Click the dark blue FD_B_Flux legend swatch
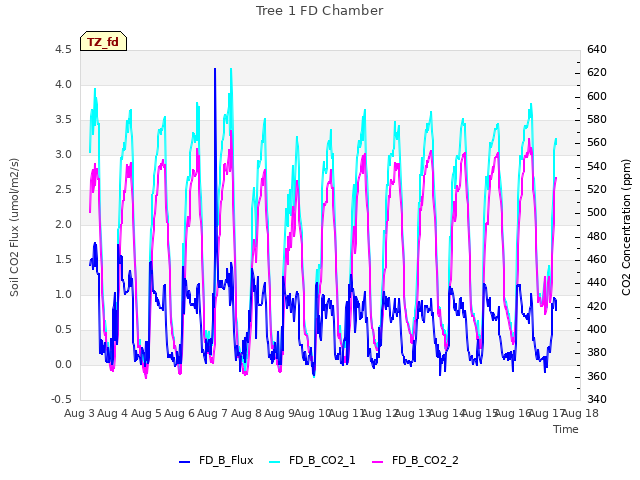This screenshot has width=640, height=480. (x=184, y=461)
